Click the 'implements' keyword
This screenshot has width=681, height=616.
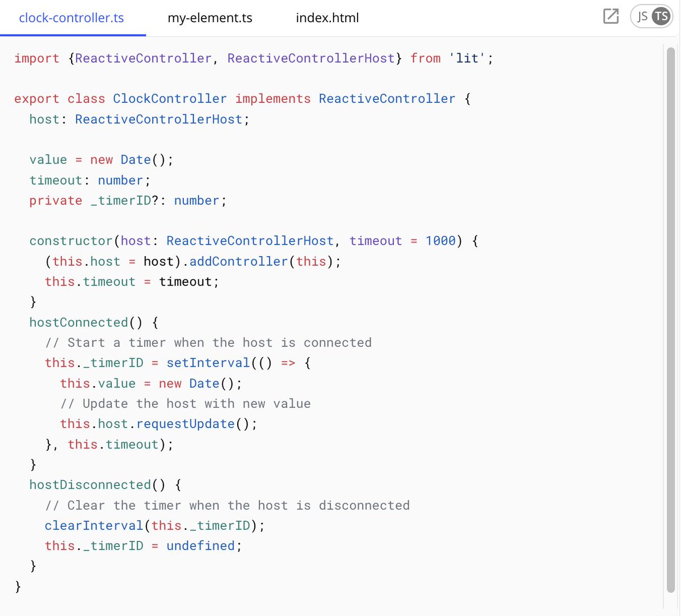[x=273, y=99]
